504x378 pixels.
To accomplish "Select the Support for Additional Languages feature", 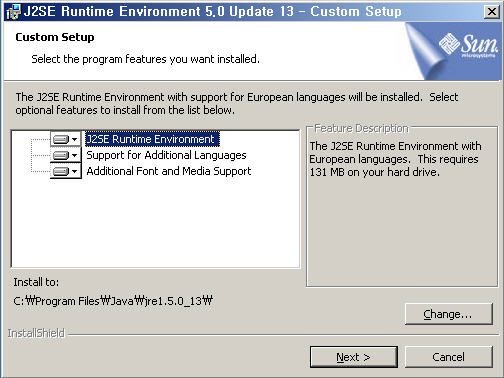I will pyautogui.click(x=166, y=155).
